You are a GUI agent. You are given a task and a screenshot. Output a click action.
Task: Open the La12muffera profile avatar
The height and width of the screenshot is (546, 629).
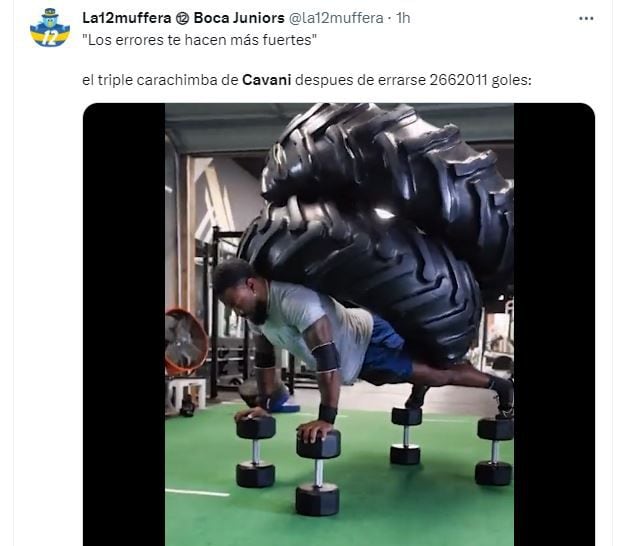click(x=50, y=28)
